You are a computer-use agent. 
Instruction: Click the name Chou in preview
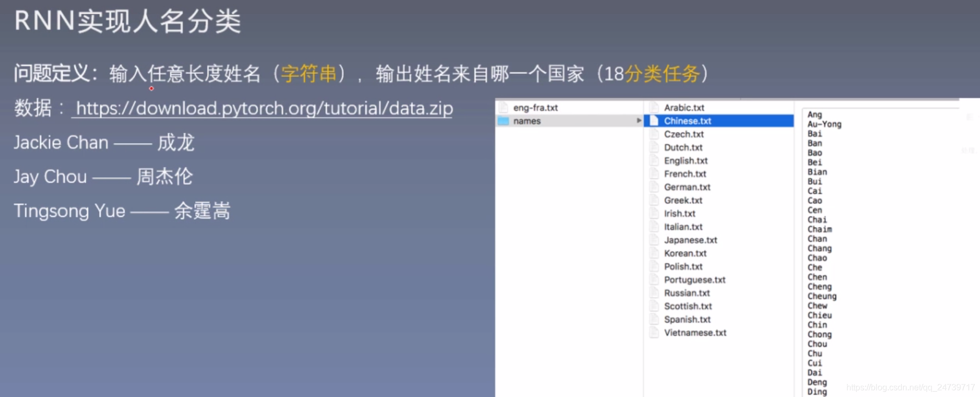click(x=817, y=344)
